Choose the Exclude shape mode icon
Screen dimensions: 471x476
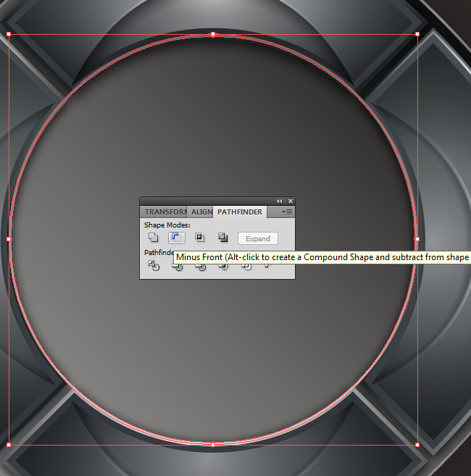223,238
